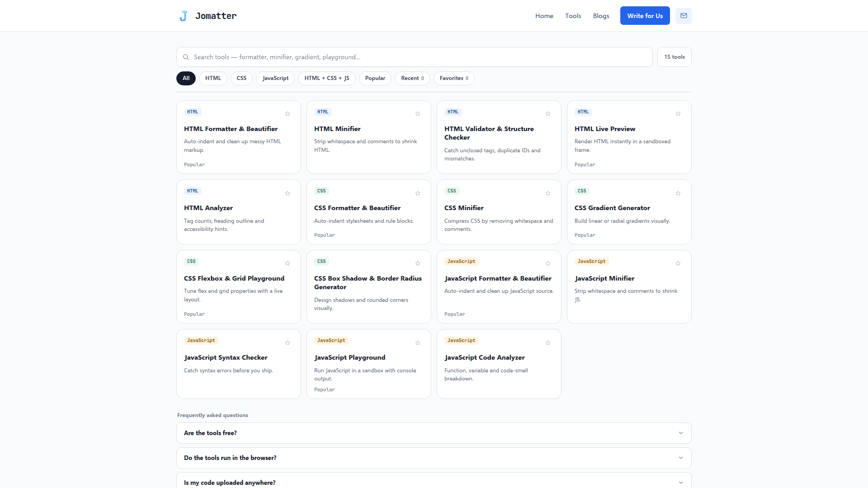This screenshot has width=868, height=488.
Task: Expand 'Is my code uploaded anywhere?' chevron
Action: [681, 483]
